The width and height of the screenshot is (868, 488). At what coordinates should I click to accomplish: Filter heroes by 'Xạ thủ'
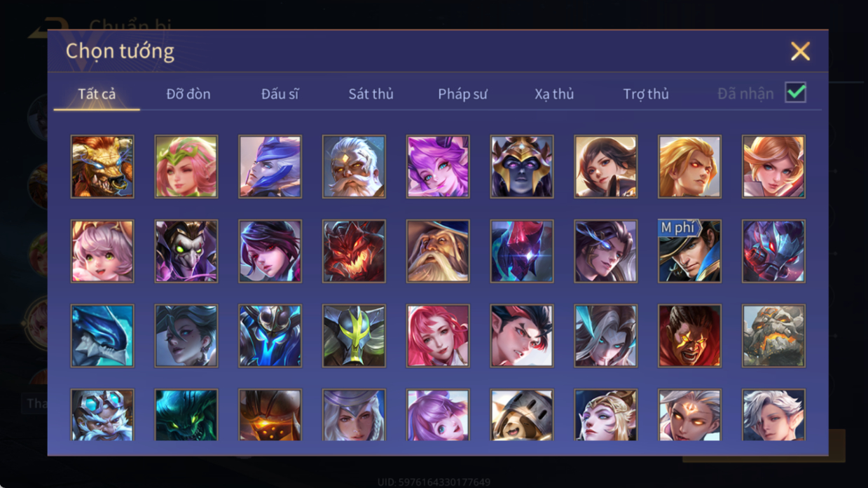click(x=554, y=94)
